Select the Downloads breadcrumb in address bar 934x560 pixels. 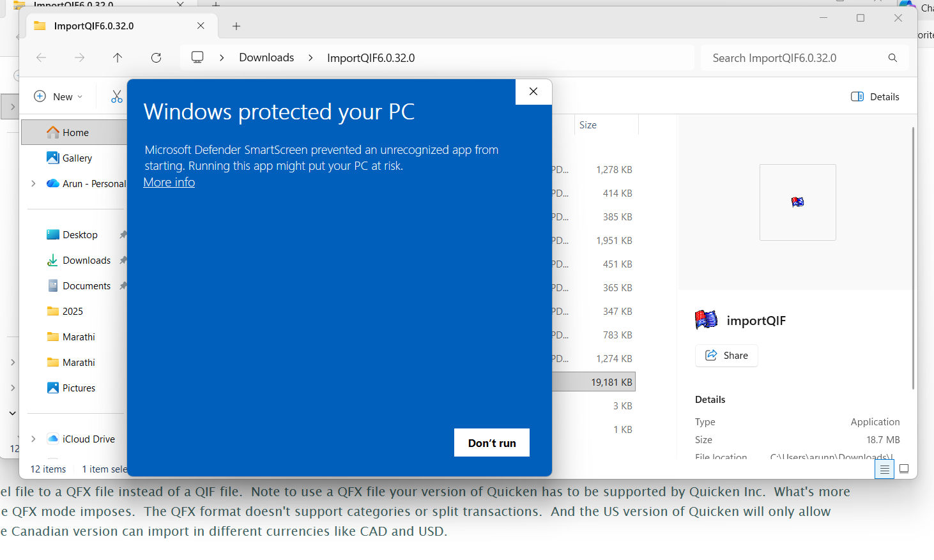(266, 57)
